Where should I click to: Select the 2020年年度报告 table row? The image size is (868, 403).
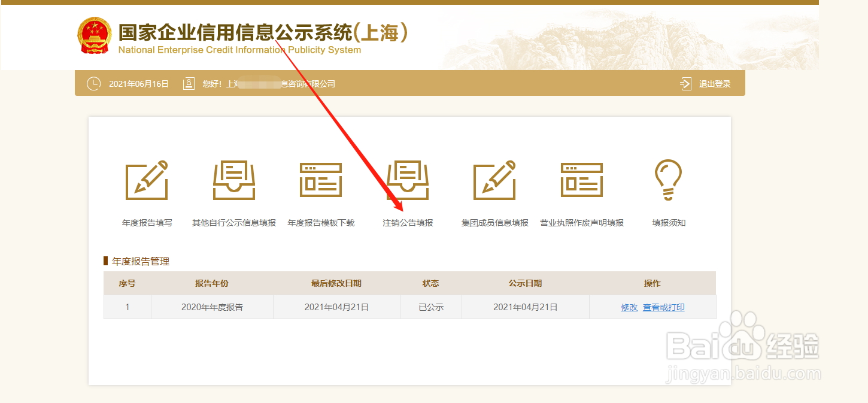(212, 307)
